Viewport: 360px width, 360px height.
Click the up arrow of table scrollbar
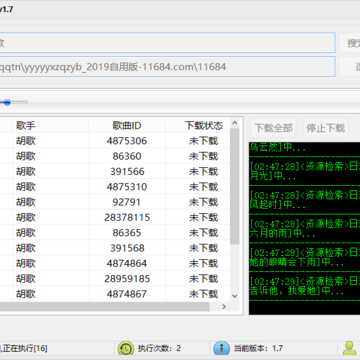click(x=235, y=123)
